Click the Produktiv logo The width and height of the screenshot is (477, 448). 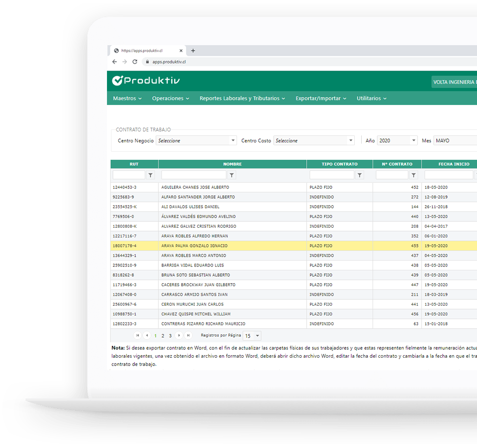click(x=146, y=80)
